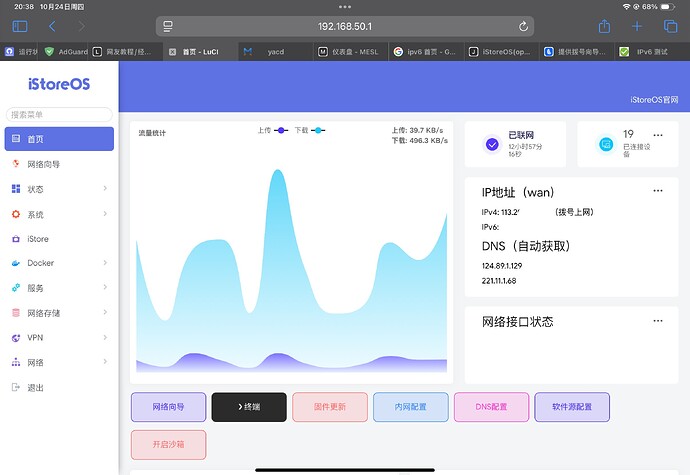Click the 搜索菜单 search field
The image size is (690, 475).
pyautogui.click(x=59, y=115)
